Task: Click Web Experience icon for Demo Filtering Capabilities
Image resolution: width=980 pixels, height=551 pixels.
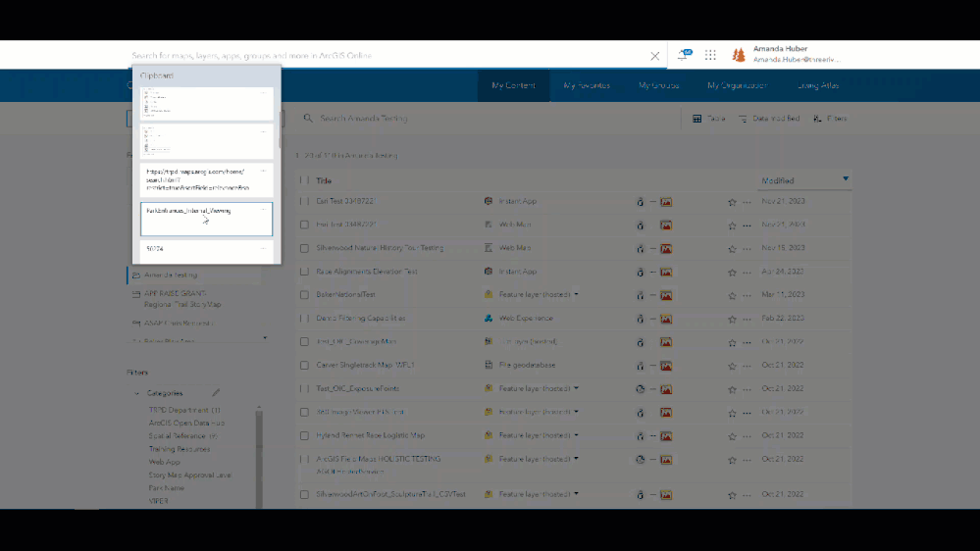Action: tap(489, 318)
